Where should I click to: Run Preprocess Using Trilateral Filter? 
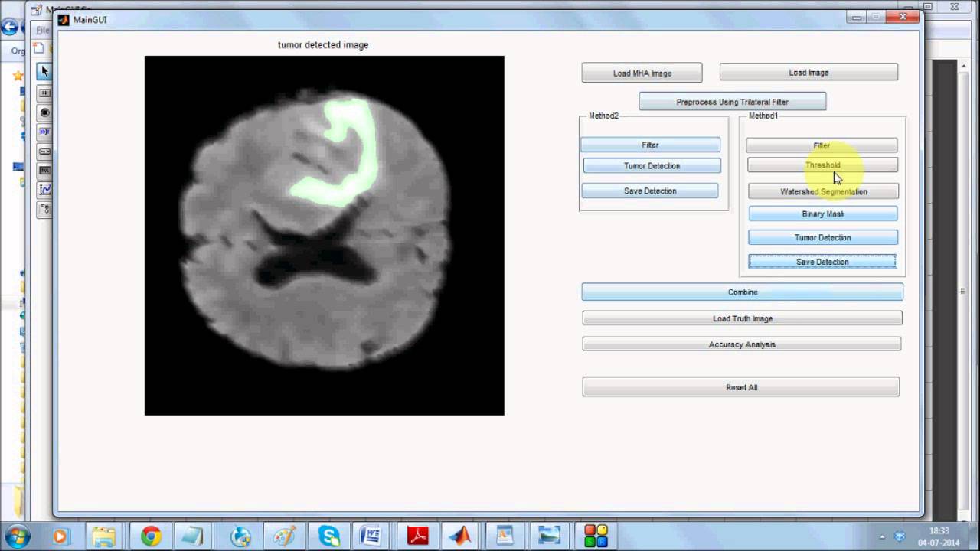pyautogui.click(x=732, y=102)
